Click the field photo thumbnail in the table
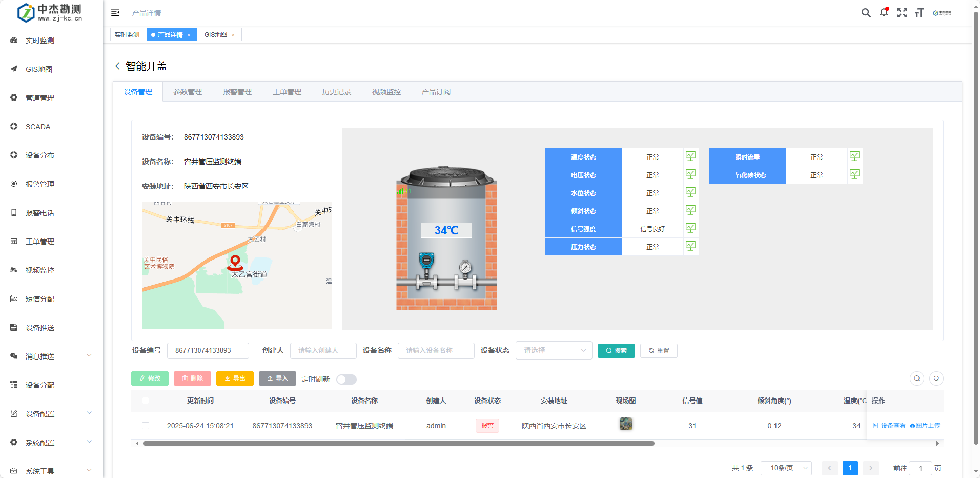 coord(625,424)
